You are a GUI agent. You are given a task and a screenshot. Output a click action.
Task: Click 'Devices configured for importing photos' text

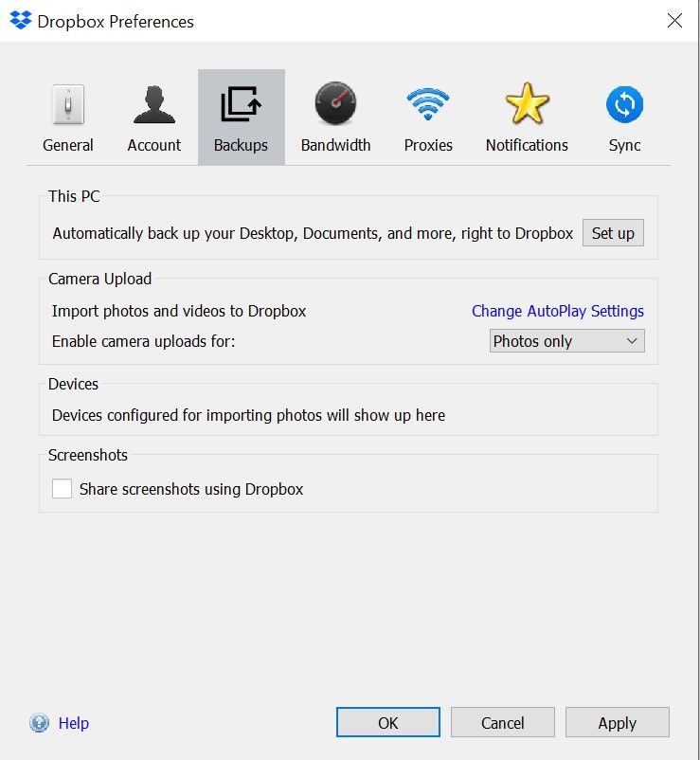pyautogui.click(x=248, y=415)
